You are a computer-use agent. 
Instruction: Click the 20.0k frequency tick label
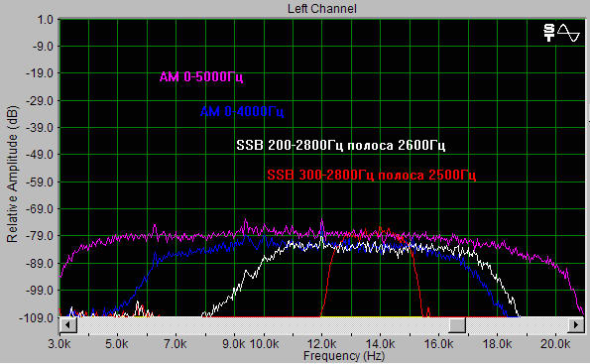pyautogui.click(x=555, y=344)
